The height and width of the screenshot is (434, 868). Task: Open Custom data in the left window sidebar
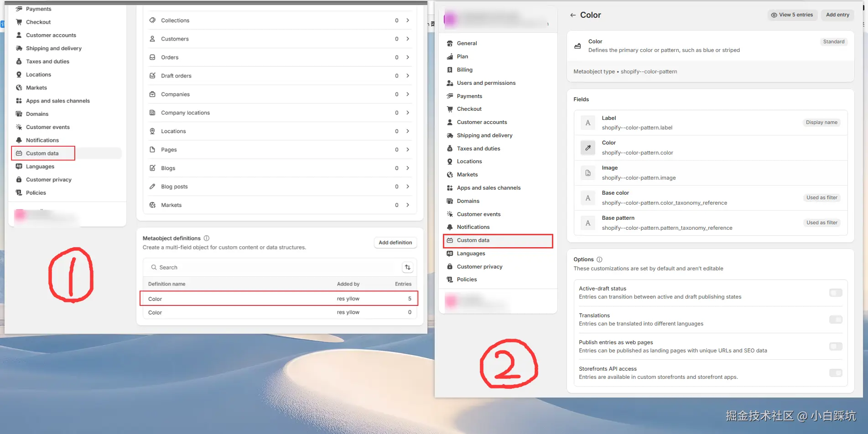coord(67,153)
